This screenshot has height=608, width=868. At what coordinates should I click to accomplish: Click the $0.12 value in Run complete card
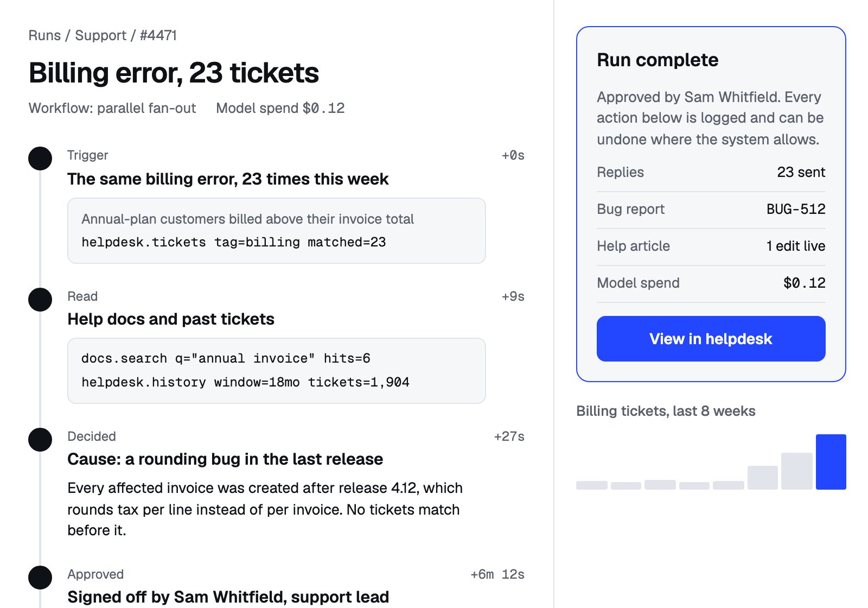coord(805,283)
